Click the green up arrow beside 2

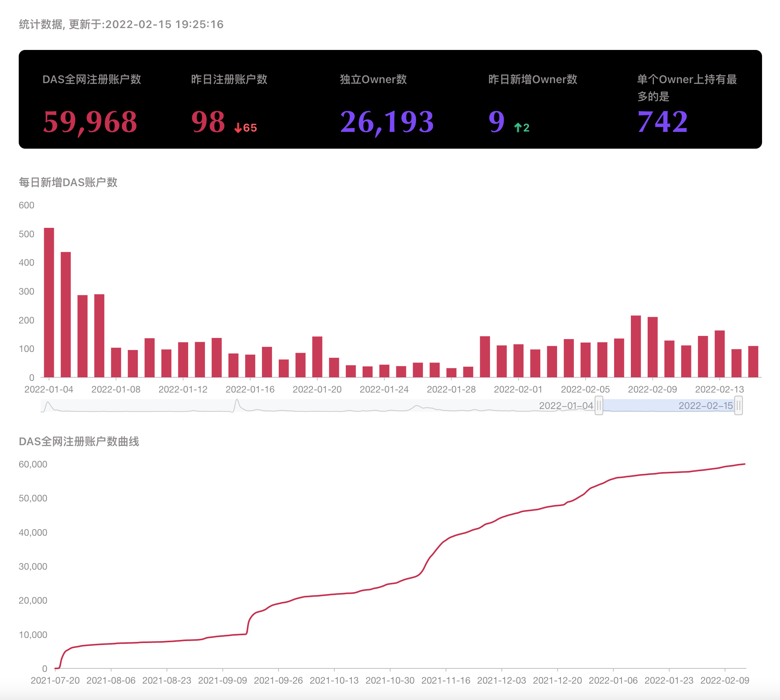pos(518,128)
